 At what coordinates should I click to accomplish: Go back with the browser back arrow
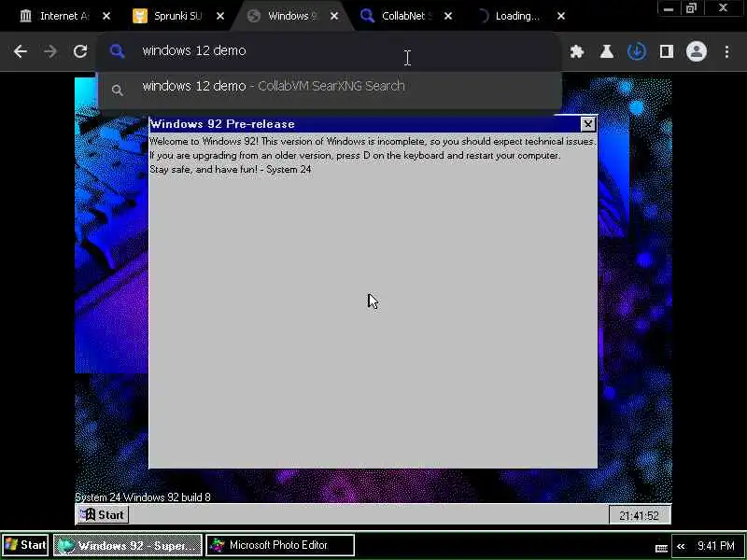pyautogui.click(x=20, y=51)
